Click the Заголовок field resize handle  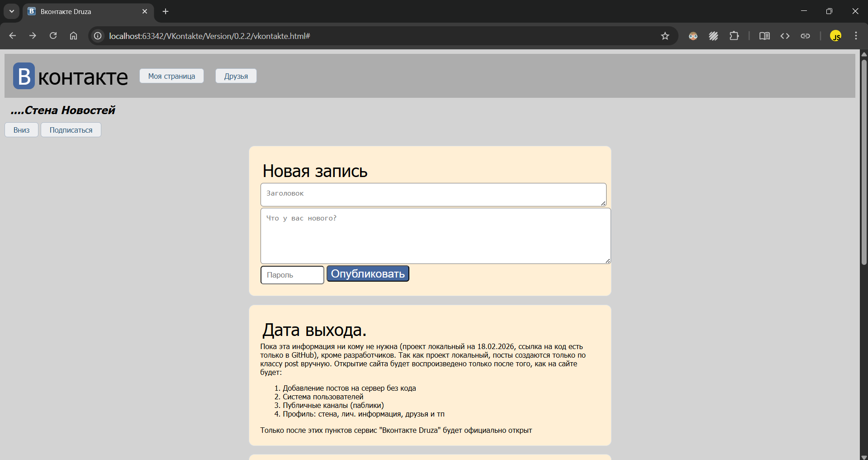(x=603, y=203)
